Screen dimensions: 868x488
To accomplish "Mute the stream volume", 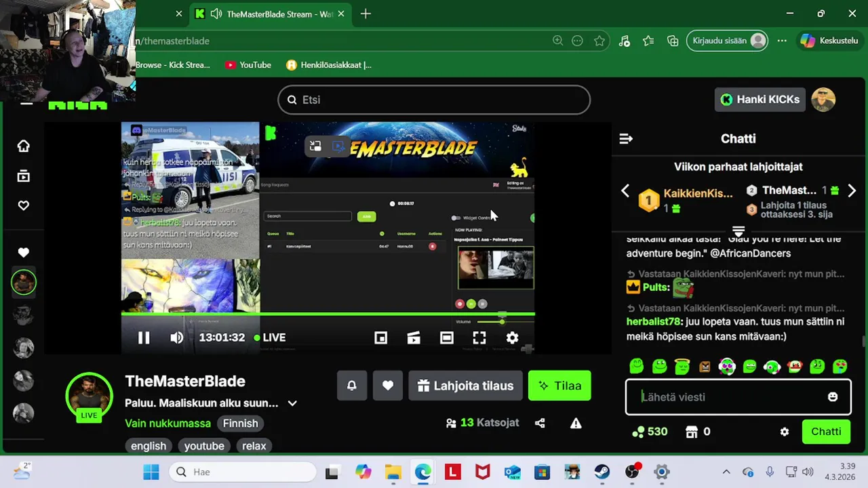I will pos(177,338).
